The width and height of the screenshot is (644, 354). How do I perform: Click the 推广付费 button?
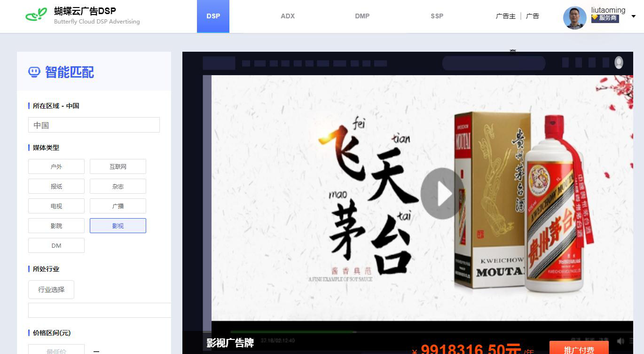(x=579, y=349)
